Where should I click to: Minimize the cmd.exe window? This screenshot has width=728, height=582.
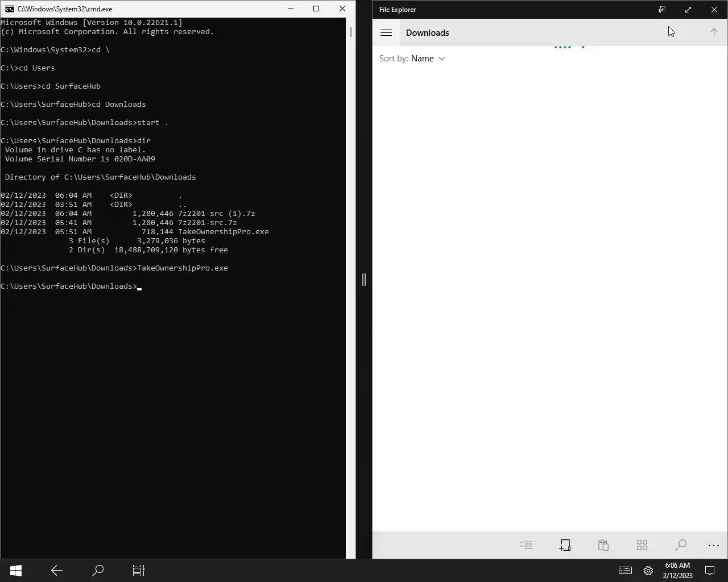[291, 9]
